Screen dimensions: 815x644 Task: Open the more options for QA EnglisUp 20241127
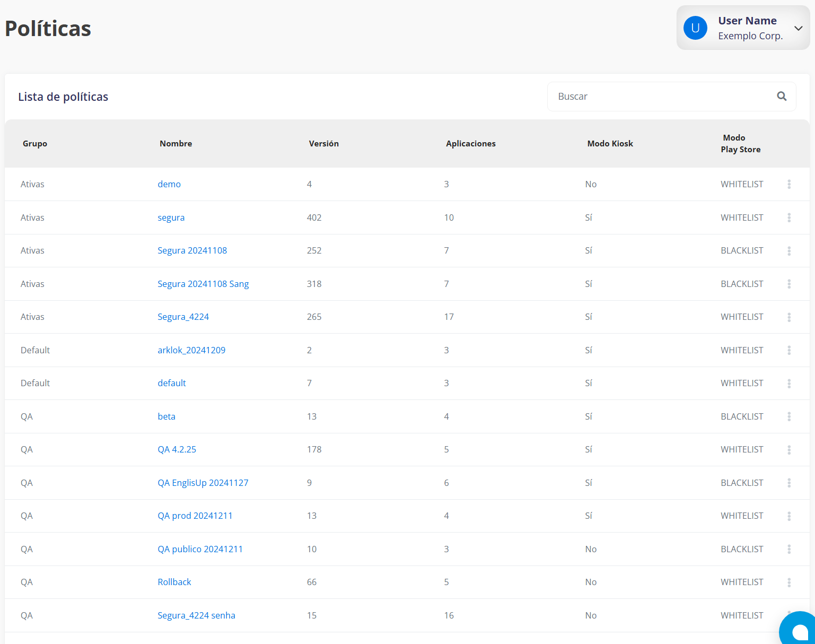pyautogui.click(x=789, y=483)
